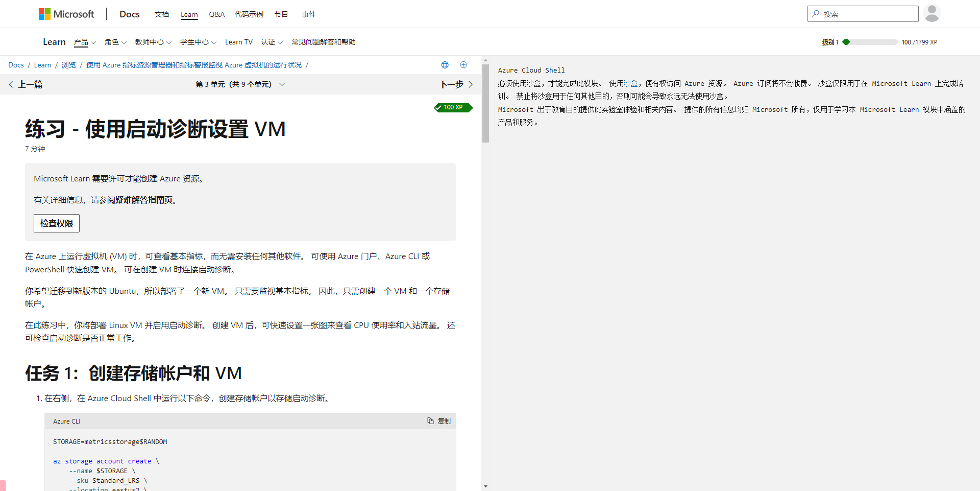Open Learn TV link

click(239, 42)
